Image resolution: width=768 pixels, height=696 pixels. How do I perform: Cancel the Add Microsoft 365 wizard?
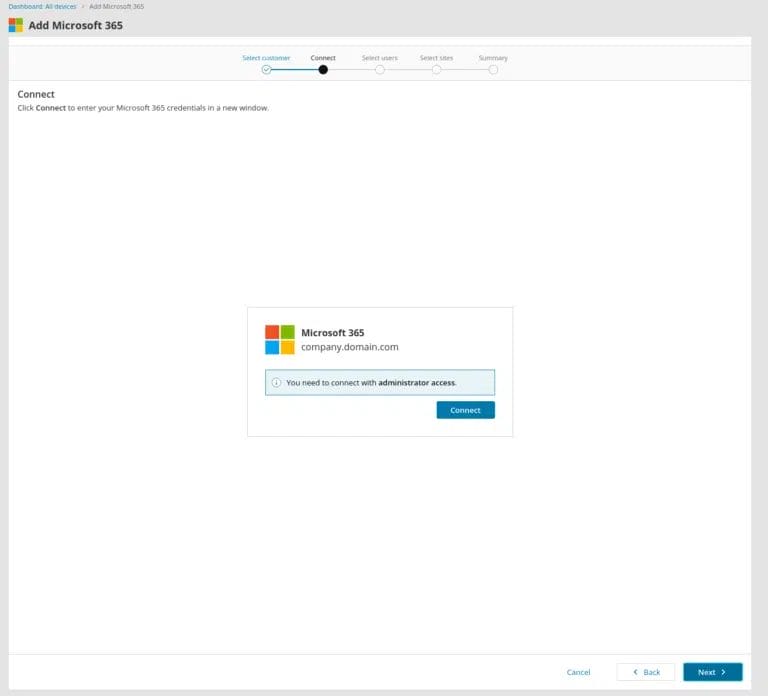pos(578,672)
